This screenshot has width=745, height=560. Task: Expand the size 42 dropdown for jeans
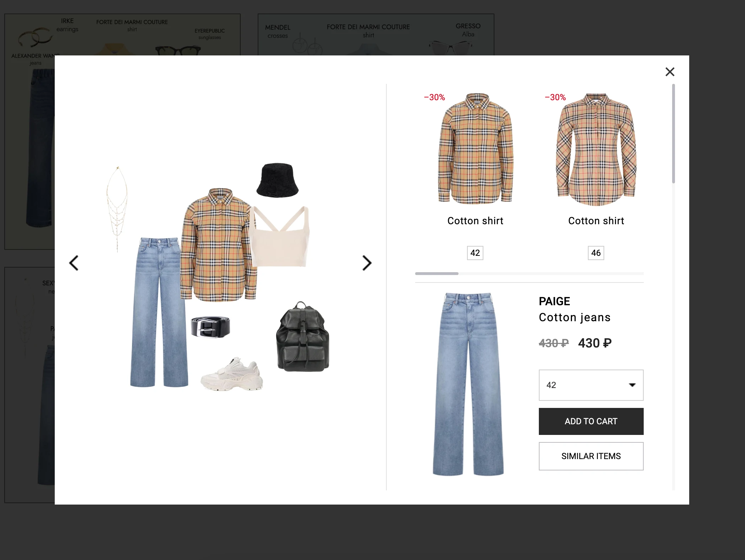point(590,385)
